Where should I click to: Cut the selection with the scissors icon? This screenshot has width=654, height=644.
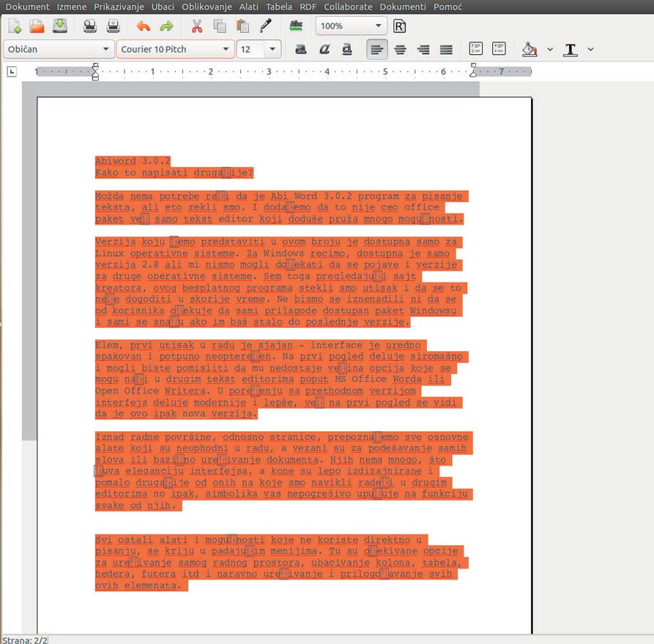point(197,26)
